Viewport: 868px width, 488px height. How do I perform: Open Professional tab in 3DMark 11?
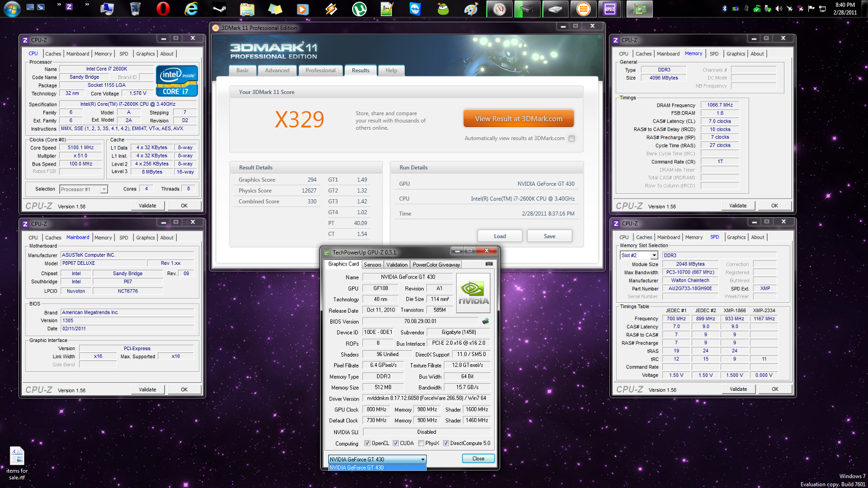click(321, 71)
